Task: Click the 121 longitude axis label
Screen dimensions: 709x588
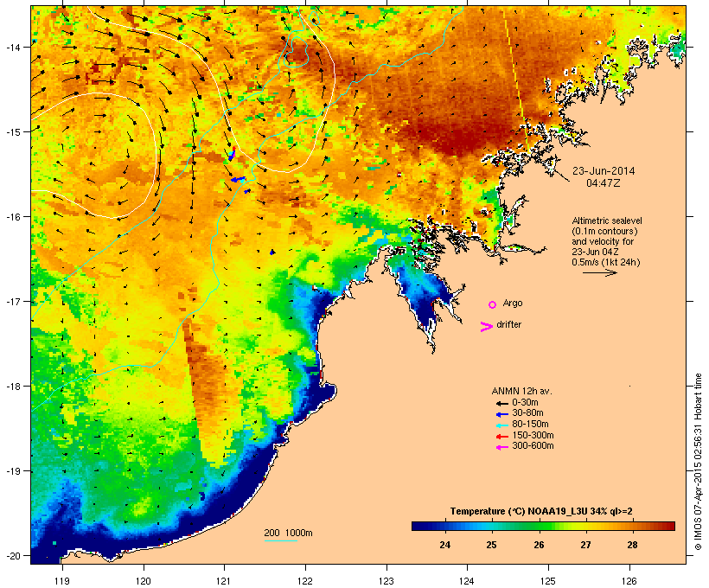Action: (x=224, y=581)
